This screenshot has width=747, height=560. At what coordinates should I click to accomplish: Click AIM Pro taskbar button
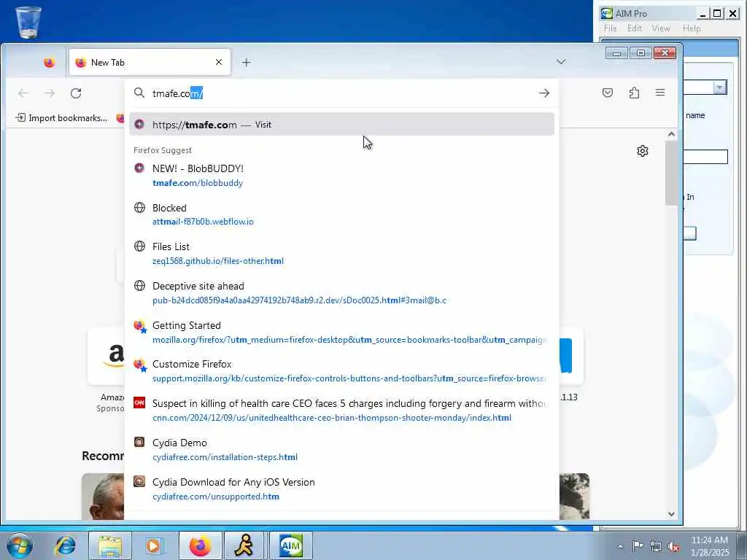coord(290,545)
